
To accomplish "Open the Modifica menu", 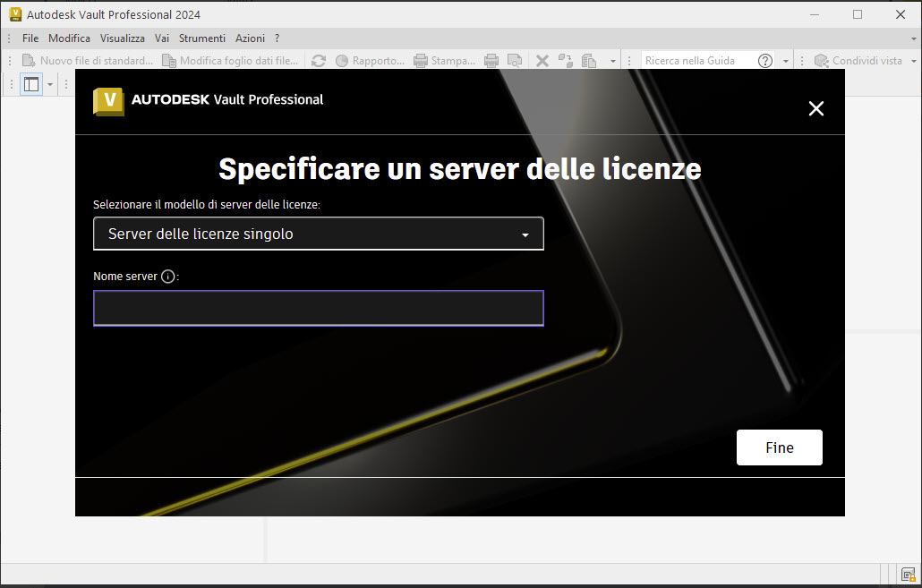I will (69, 38).
